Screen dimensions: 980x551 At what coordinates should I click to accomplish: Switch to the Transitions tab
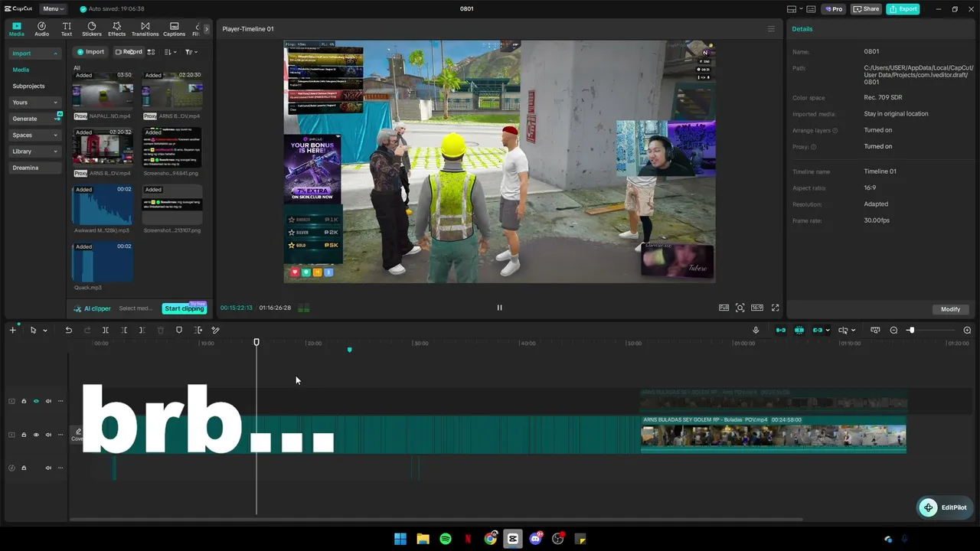point(145,29)
